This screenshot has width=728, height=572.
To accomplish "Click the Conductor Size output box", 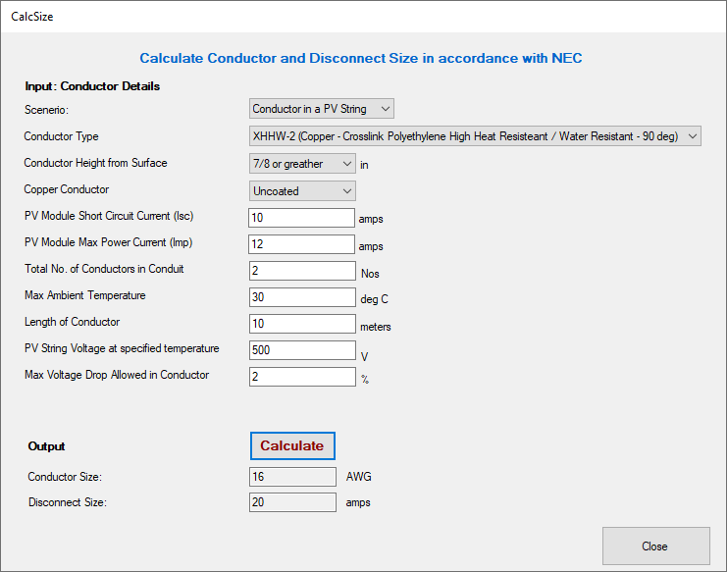I will click(292, 477).
